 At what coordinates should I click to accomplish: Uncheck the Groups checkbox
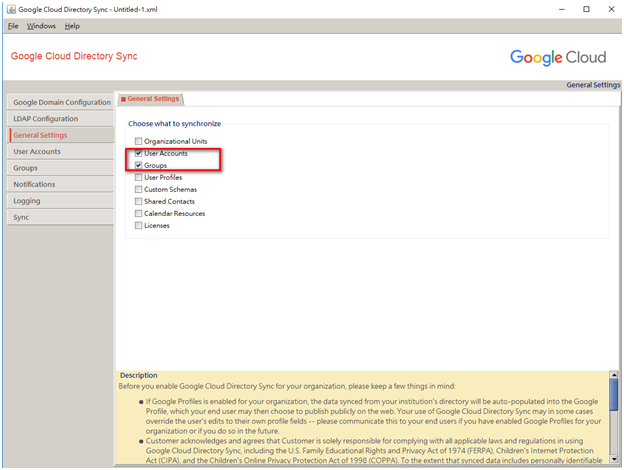point(139,165)
